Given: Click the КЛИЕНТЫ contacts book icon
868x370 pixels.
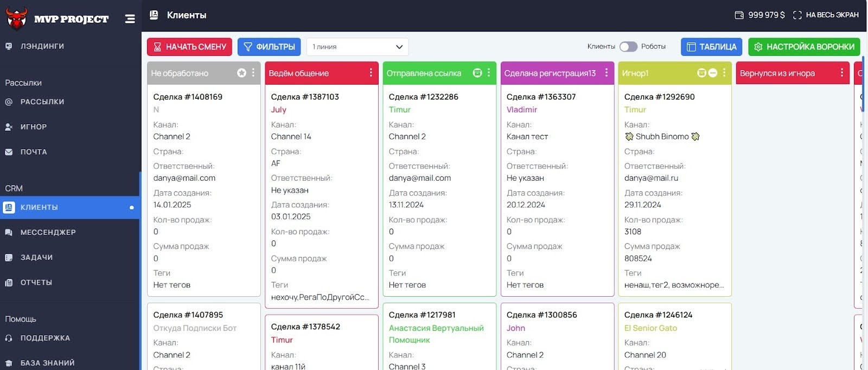Looking at the screenshot, I should click(9, 207).
